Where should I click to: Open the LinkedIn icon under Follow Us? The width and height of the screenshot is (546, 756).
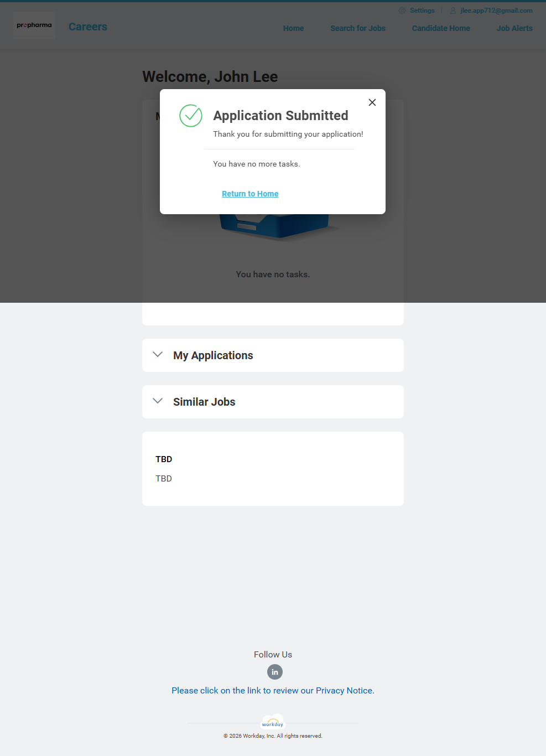[275, 672]
